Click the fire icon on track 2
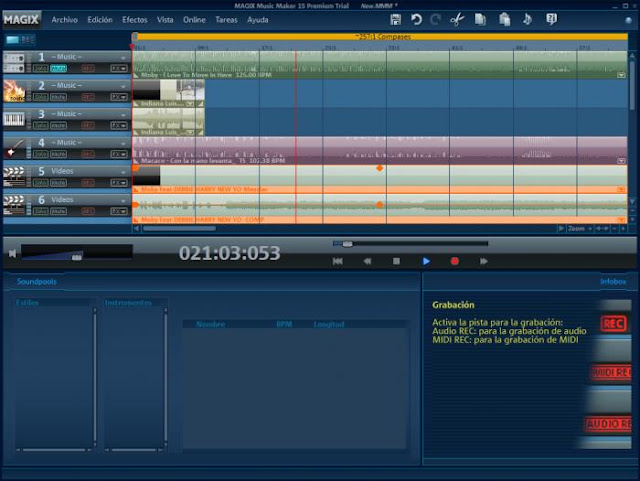 14,91
